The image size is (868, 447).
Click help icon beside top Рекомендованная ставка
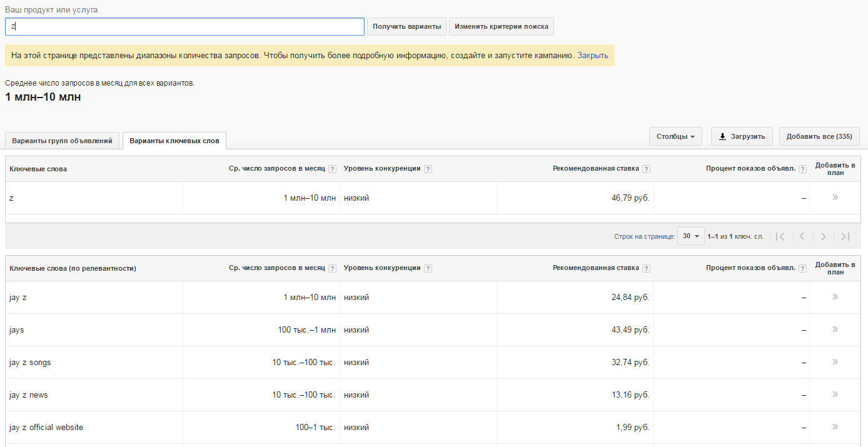646,169
